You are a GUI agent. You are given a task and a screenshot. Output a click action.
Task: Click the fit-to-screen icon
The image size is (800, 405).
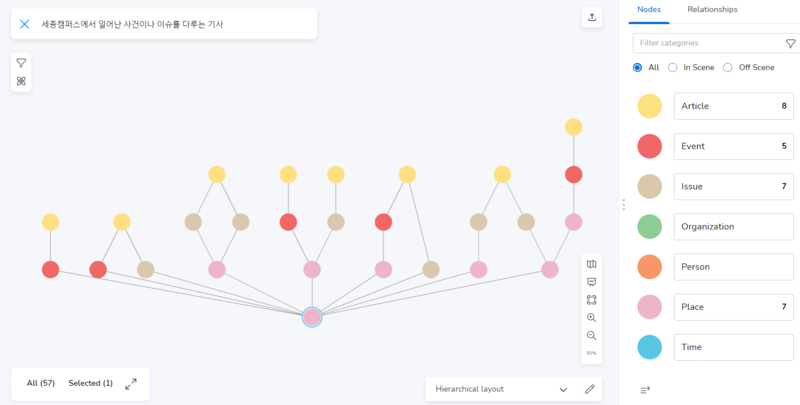tap(592, 300)
